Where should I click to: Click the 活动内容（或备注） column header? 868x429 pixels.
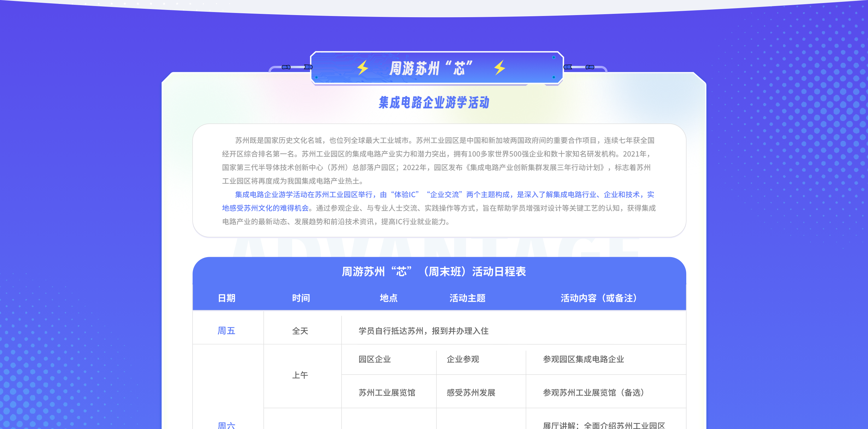[599, 298]
